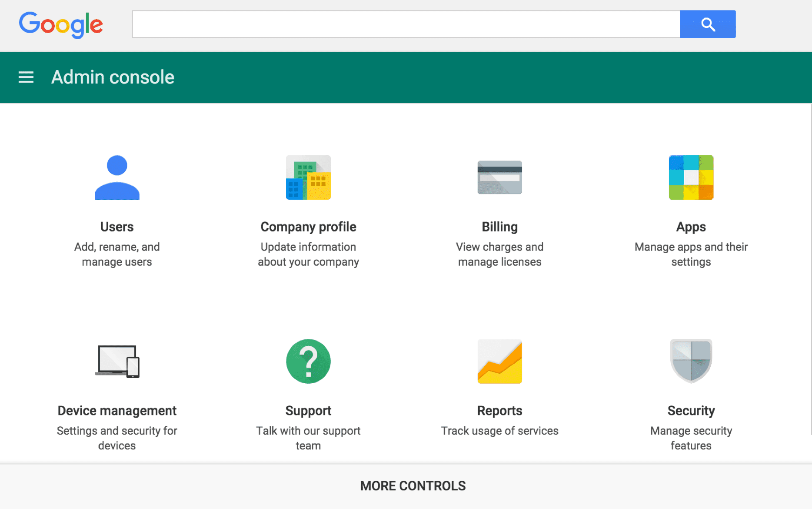
Task: Open the Company profile buildings icon
Action: (308, 177)
